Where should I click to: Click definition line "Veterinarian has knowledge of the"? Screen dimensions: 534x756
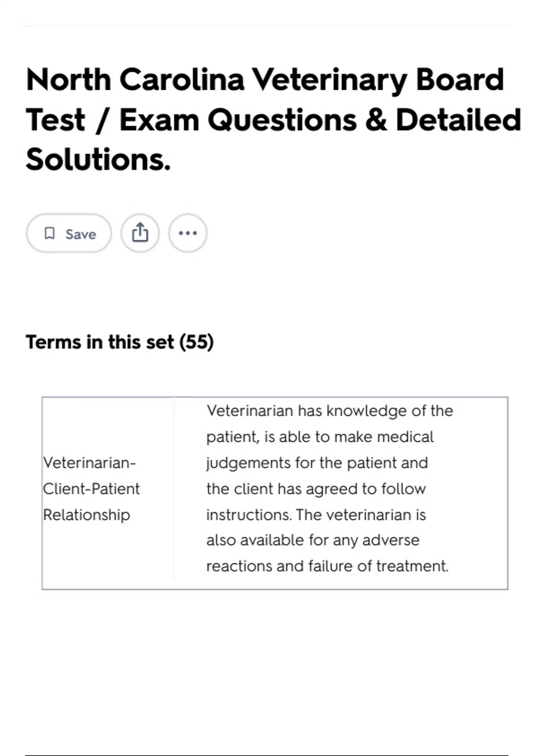coord(329,410)
